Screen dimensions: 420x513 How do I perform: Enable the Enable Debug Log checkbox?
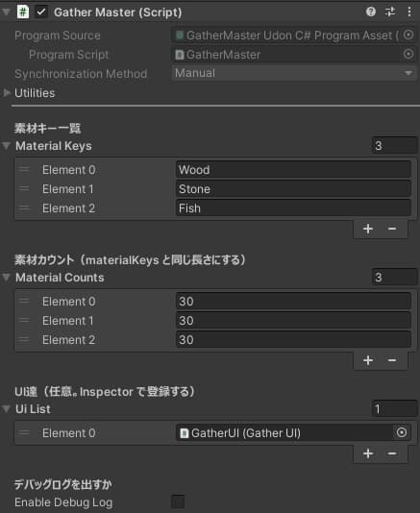click(178, 501)
